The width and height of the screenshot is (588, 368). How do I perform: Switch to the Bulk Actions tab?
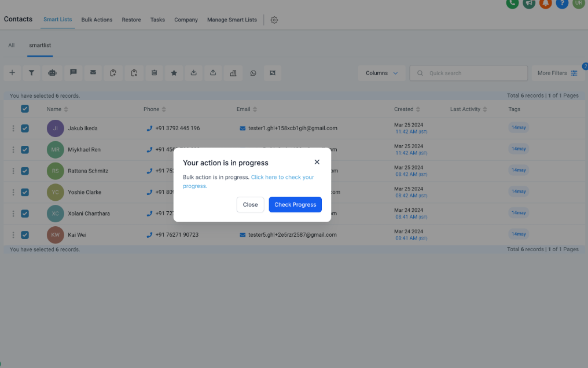(x=97, y=20)
